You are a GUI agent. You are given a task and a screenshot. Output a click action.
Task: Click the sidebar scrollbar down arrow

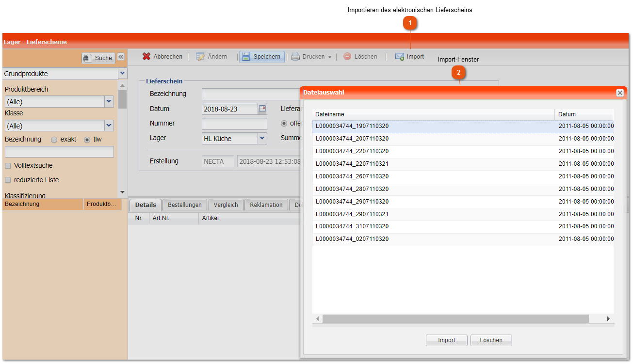tap(122, 192)
